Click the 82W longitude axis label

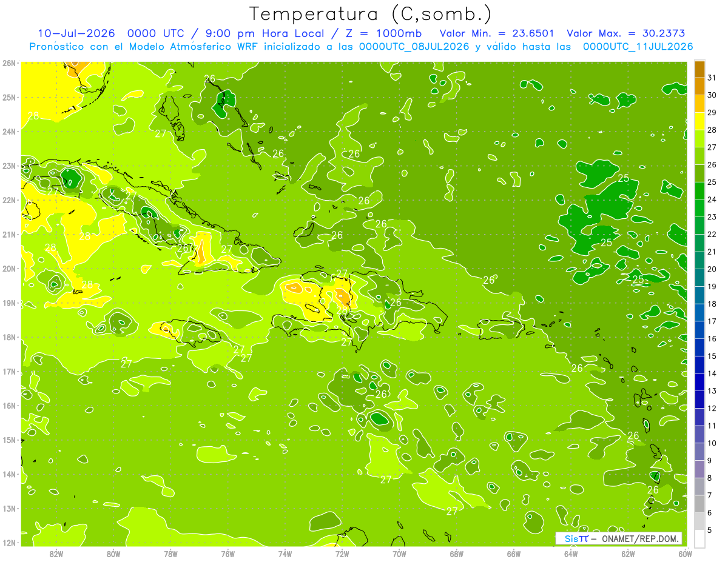56,554
